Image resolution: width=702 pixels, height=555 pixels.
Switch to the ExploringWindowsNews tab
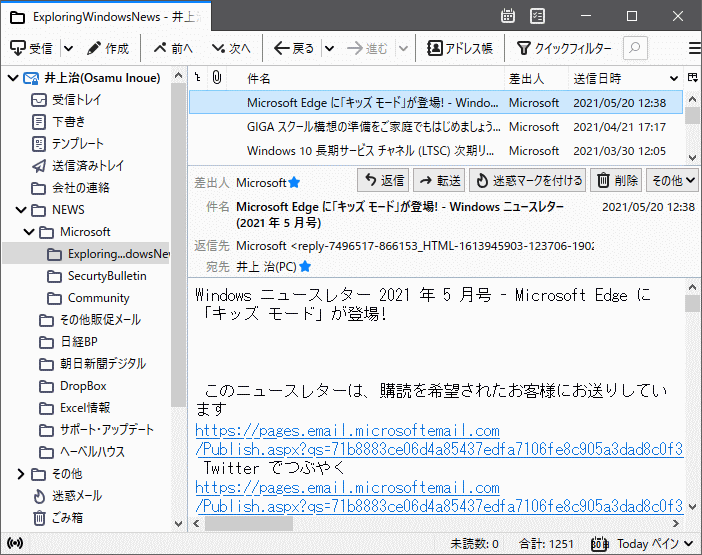point(107,17)
